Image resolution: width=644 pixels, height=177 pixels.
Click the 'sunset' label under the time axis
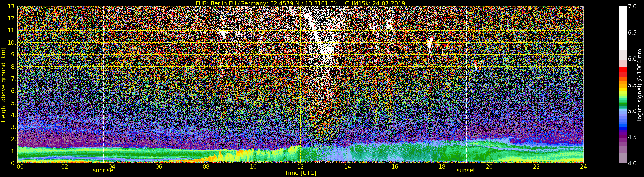(x=466, y=171)
